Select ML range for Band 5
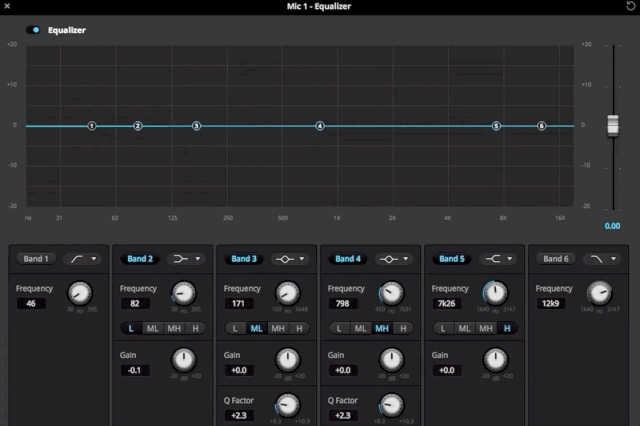The image size is (640, 426). (x=464, y=328)
